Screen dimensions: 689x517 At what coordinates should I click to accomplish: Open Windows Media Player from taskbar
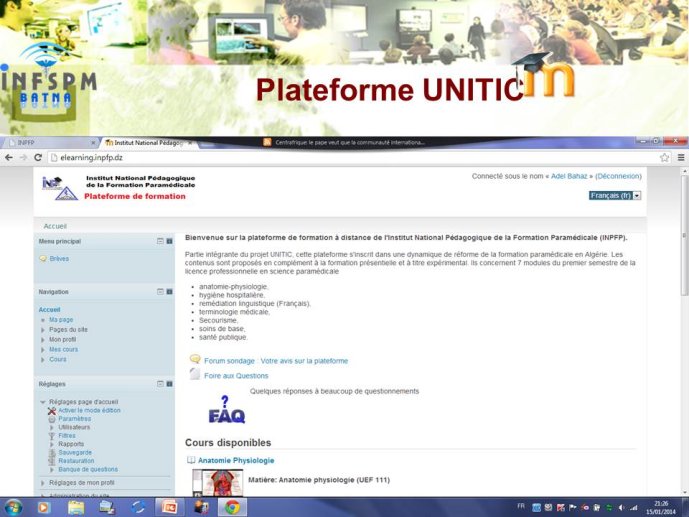click(44, 508)
